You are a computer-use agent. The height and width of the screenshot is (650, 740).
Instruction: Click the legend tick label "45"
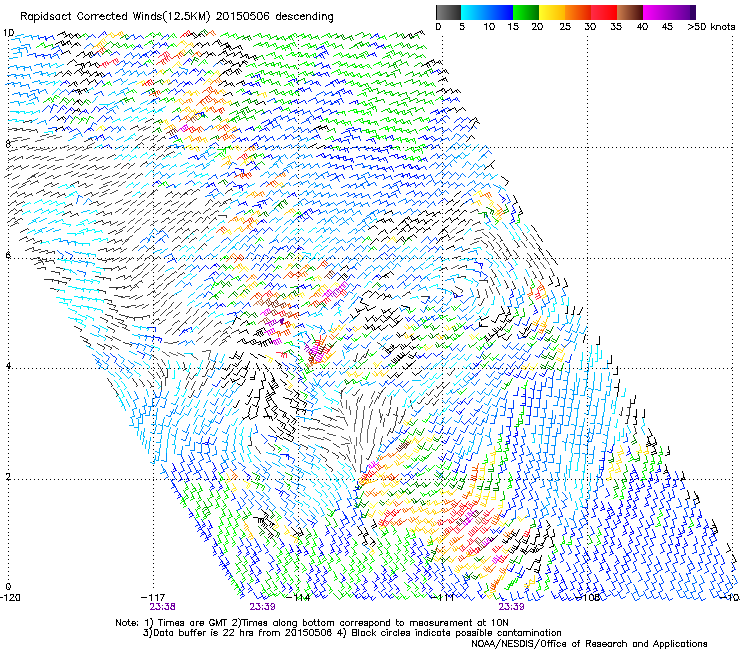coord(667,27)
